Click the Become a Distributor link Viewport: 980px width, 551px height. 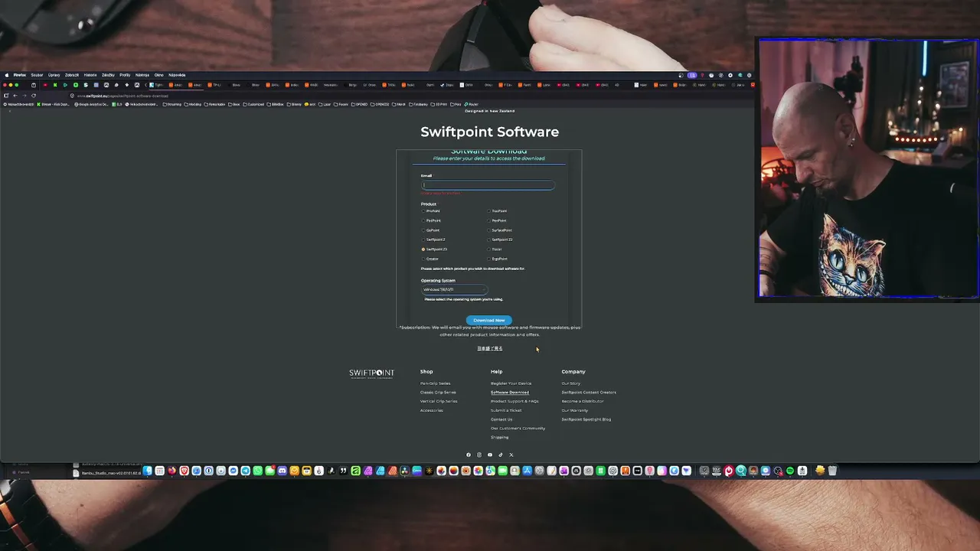point(583,401)
